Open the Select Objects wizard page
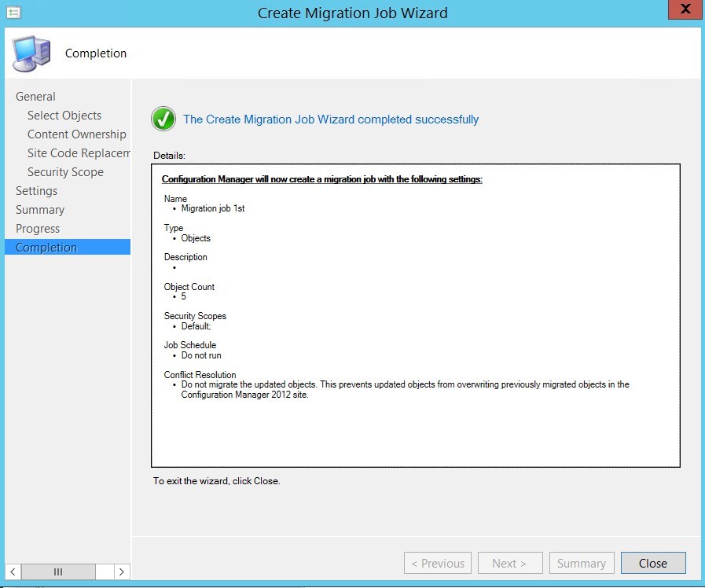Screen dimensions: 705x588 [x=64, y=115]
